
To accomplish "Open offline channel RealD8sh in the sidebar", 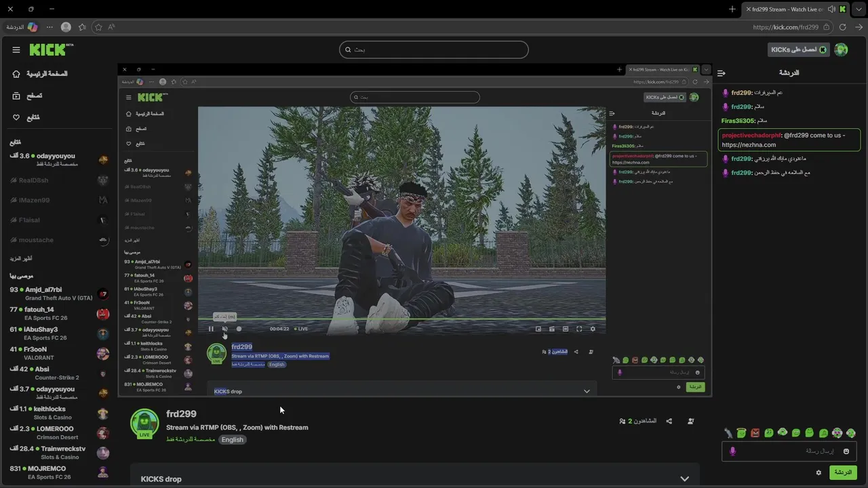I will (x=59, y=180).
